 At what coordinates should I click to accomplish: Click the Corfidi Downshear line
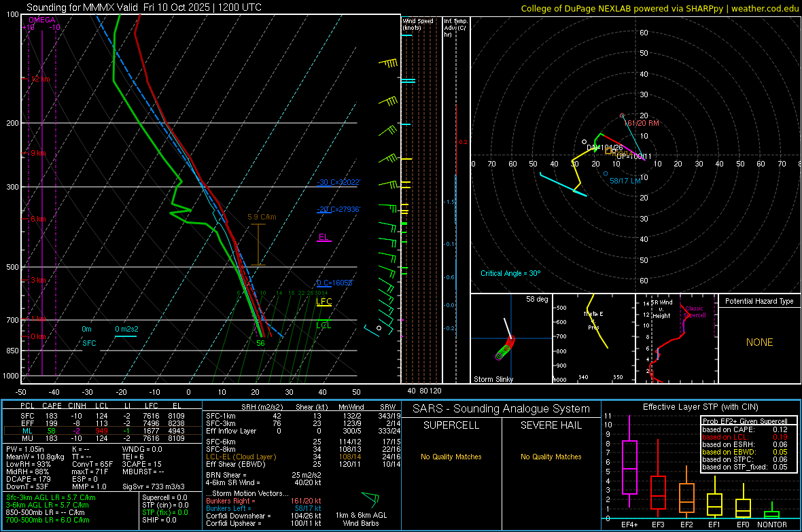pos(264,516)
